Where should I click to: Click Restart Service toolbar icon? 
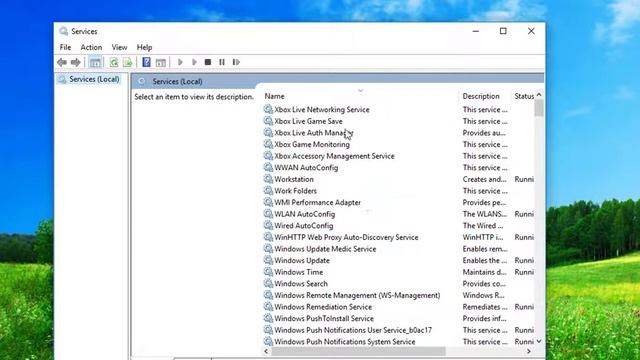(x=236, y=62)
